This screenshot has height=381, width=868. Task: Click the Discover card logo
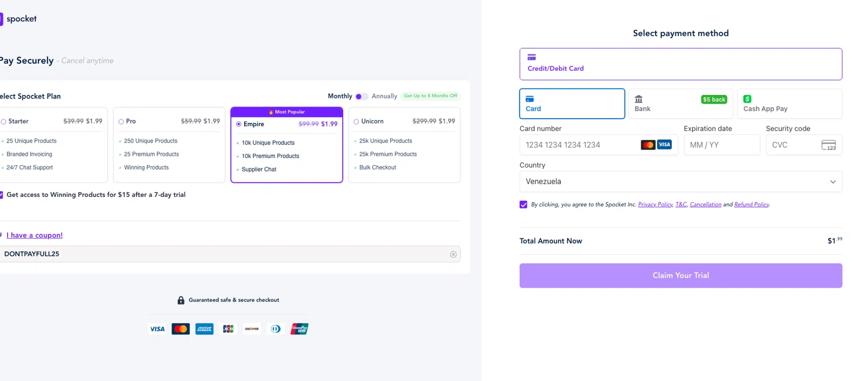click(x=252, y=329)
